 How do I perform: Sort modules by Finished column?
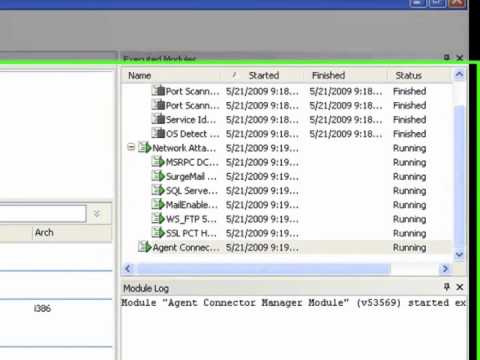coord(328,75)
